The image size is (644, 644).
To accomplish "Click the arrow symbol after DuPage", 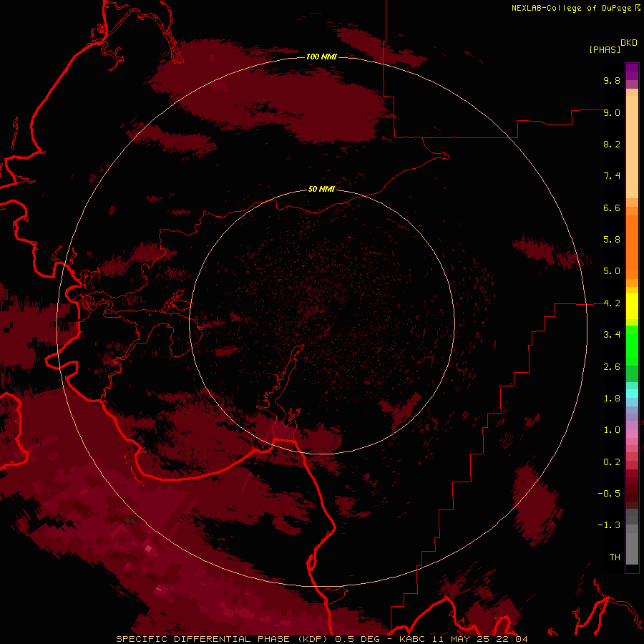I will point(638,8).
